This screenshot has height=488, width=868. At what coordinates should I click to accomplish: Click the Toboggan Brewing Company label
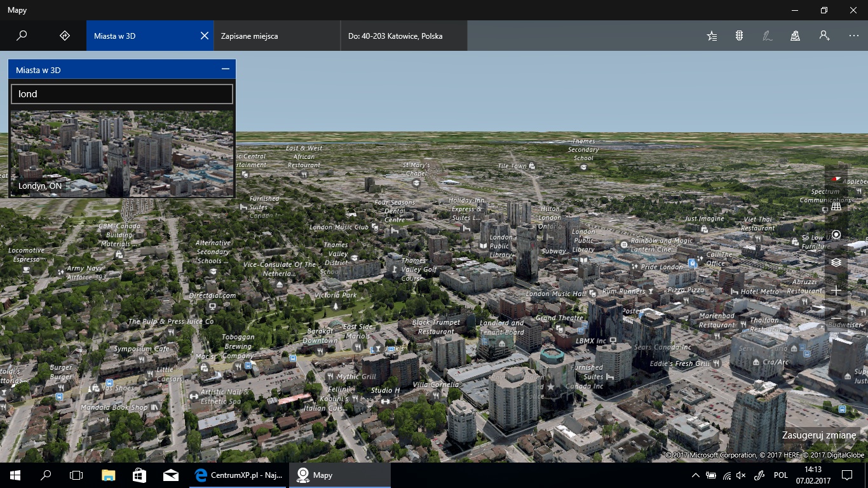[x=238, y=346]
